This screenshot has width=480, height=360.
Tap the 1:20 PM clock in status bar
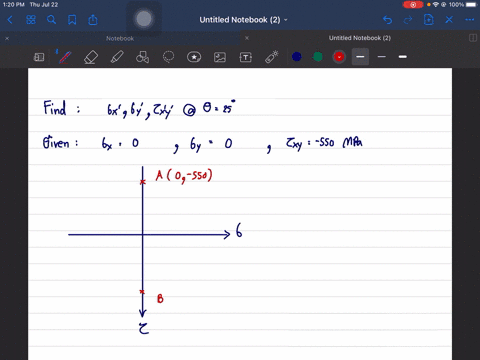tap(14, 5)
